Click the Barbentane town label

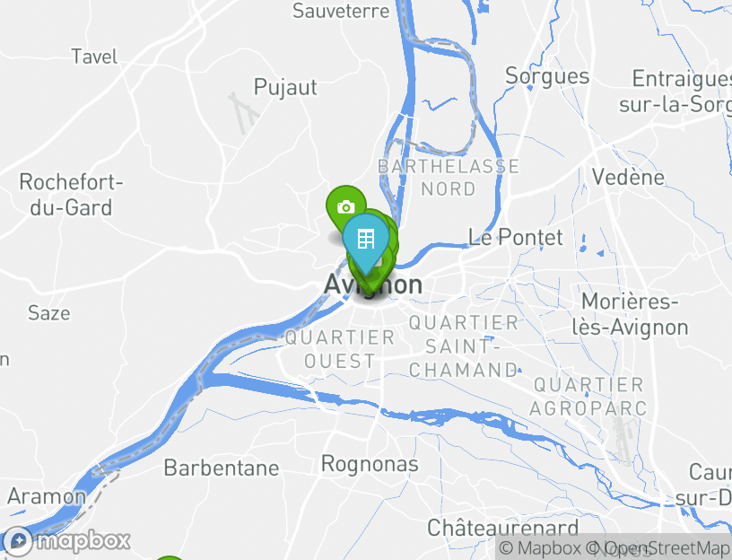click(222, 468)
